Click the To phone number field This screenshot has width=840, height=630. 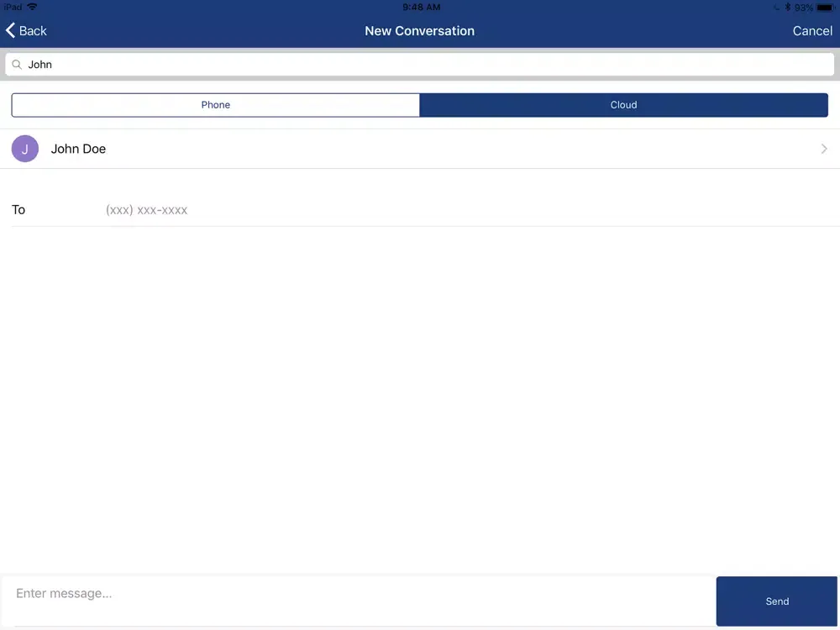420,210
